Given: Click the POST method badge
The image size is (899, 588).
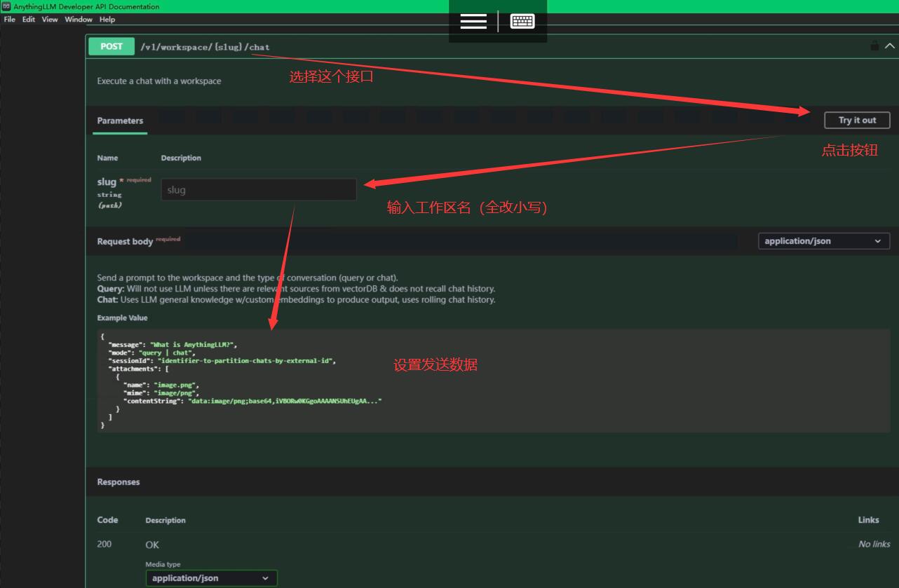Looking at the screenshot, I should click(x=111, y=46).
